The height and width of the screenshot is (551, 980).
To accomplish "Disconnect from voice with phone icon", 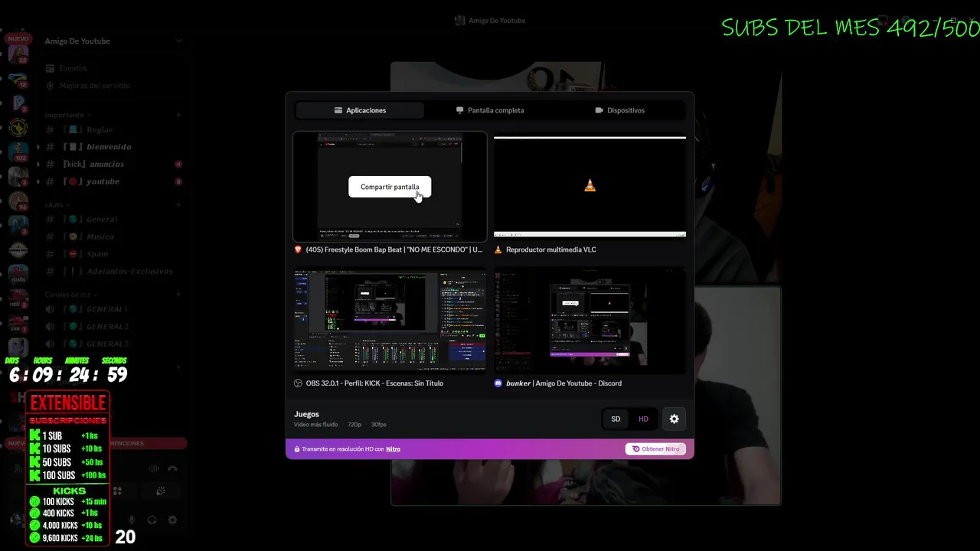I will point(172,468).
